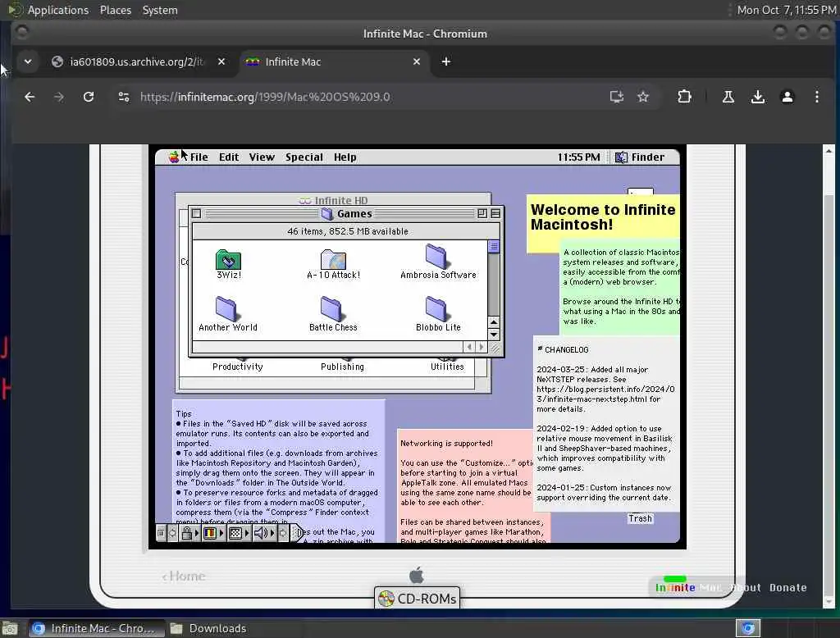Open the Applications menu in top panel
The height and width of the screenshot is (638, 840).
tap(58, 10)
